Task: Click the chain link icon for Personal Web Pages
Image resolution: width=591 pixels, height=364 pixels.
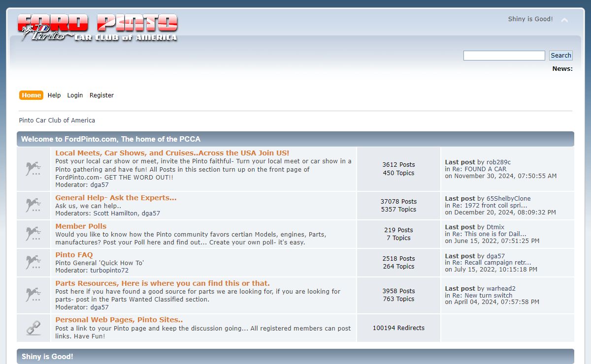Action: tap(33, 328)
